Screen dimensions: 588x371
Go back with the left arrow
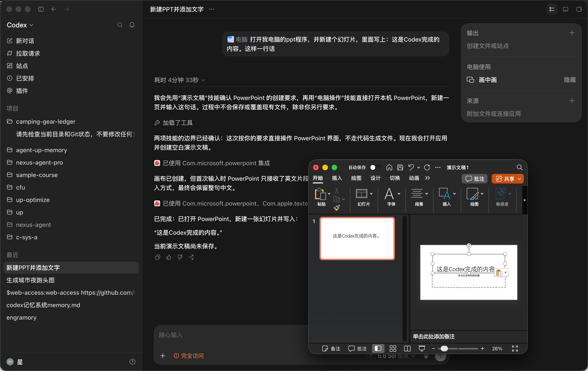[54, 9]
